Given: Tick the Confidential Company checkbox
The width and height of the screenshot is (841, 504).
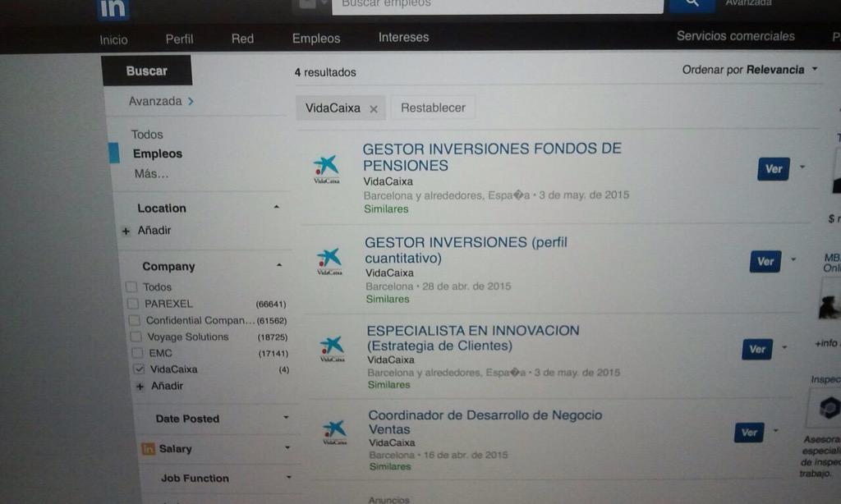Looking at the screenshot, I should coord(134,320).
